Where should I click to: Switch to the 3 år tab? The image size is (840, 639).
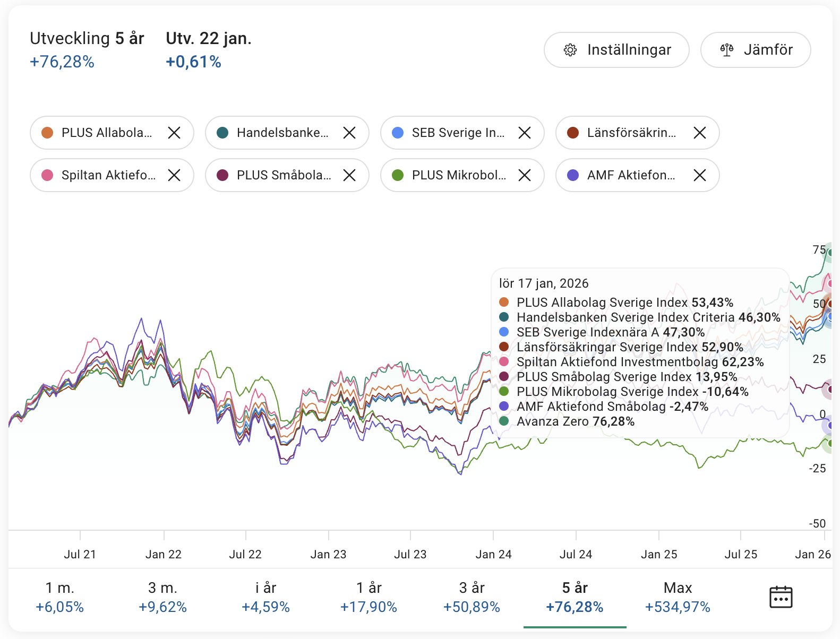click(472, 597)
